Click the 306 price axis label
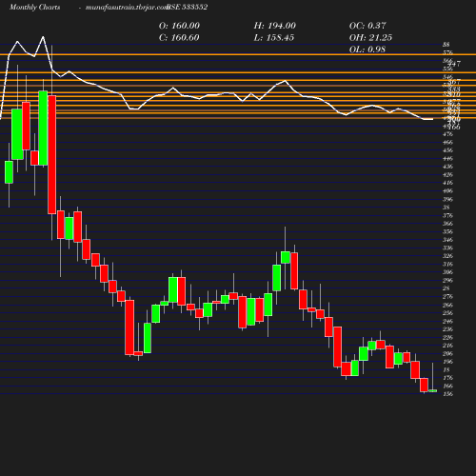This screenshot has height=476, width=476. [447, 272]
